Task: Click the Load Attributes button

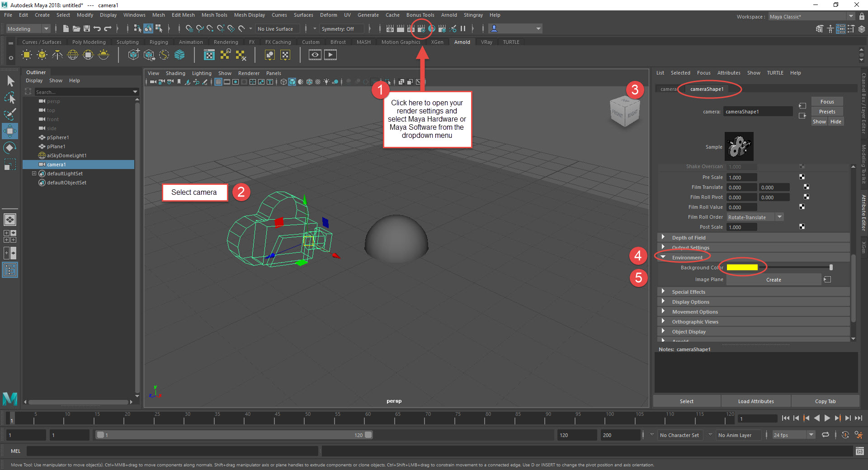Action: (755, 401)
